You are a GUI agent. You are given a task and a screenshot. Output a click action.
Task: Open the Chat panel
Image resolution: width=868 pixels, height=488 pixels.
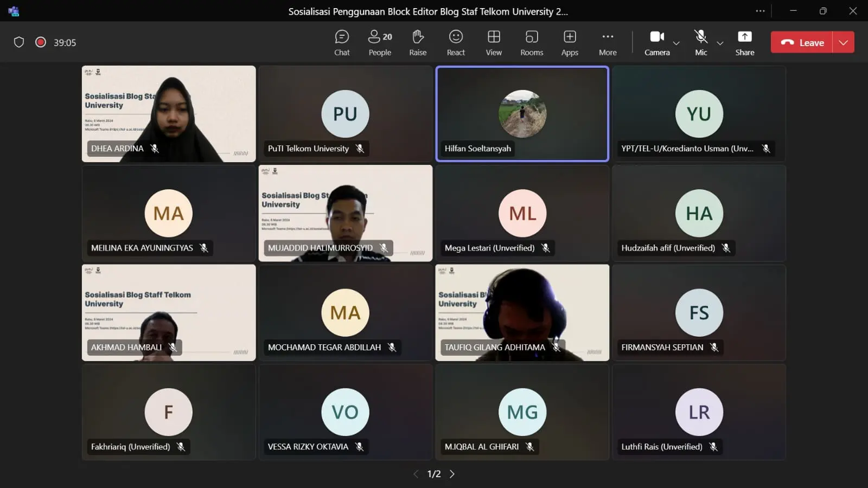[342, 43]
